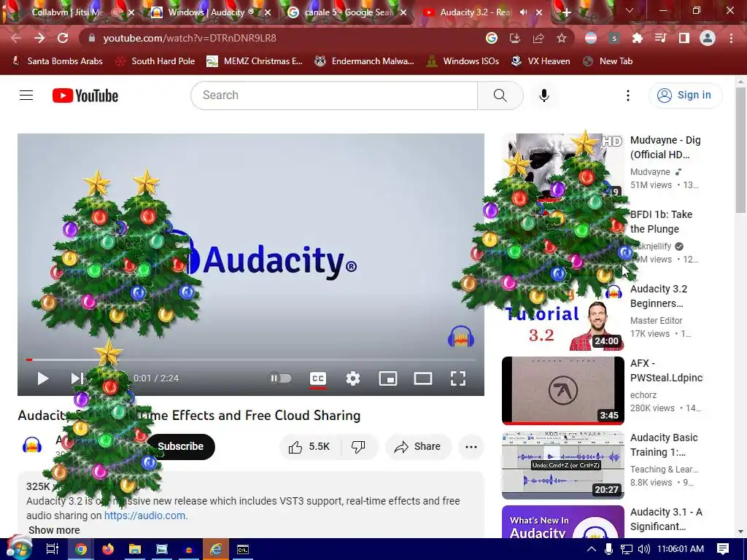Enable miniplayer mode
Viewport: 747px width, 560px height.
(388, 378)
